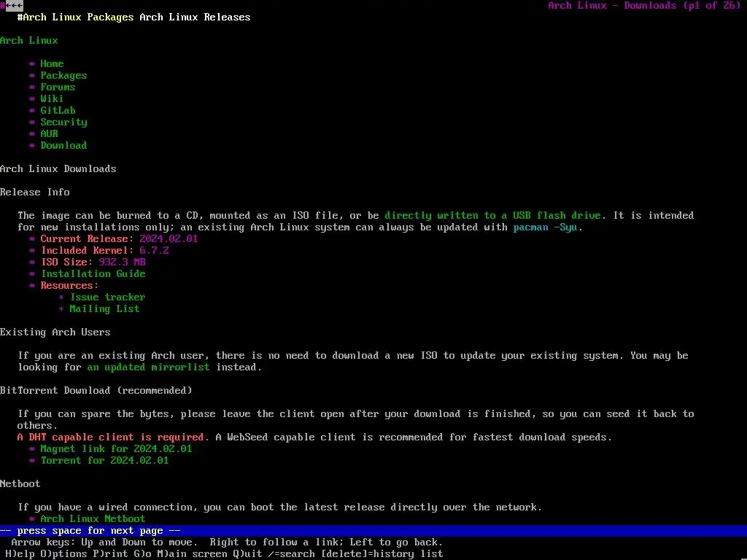Click the 'Arch Linux Downloads' heading
The height and width of the screenshot is (560, 747).
(x=58, y=168)
